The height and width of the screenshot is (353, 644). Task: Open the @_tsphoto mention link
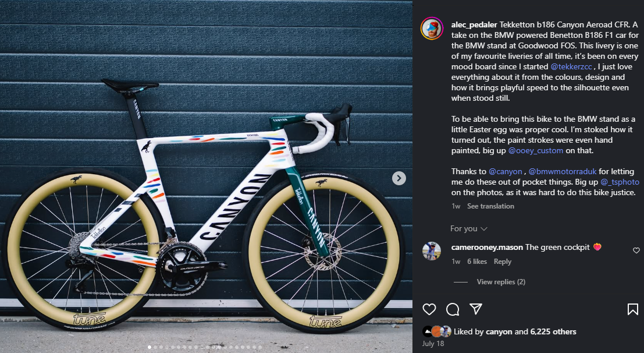618,182
